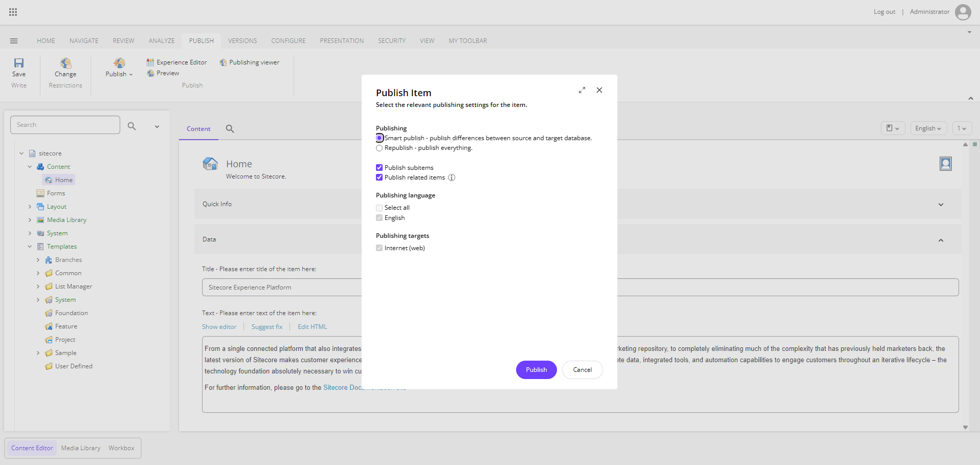Viewport: 980px width, 465px height.
Task: Maximize the Publish Item dialog
Action: [582, 90]
